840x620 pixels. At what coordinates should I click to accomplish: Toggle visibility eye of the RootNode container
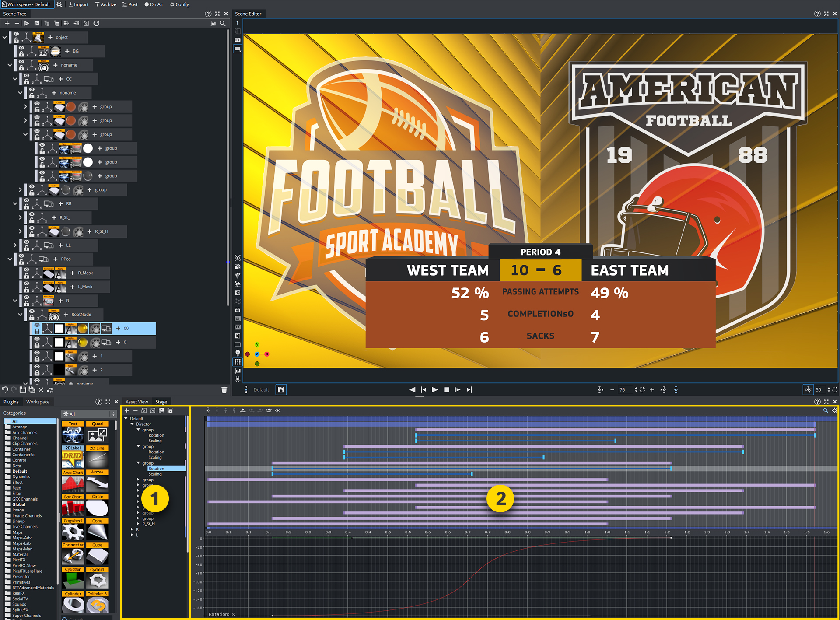point(32,312)
